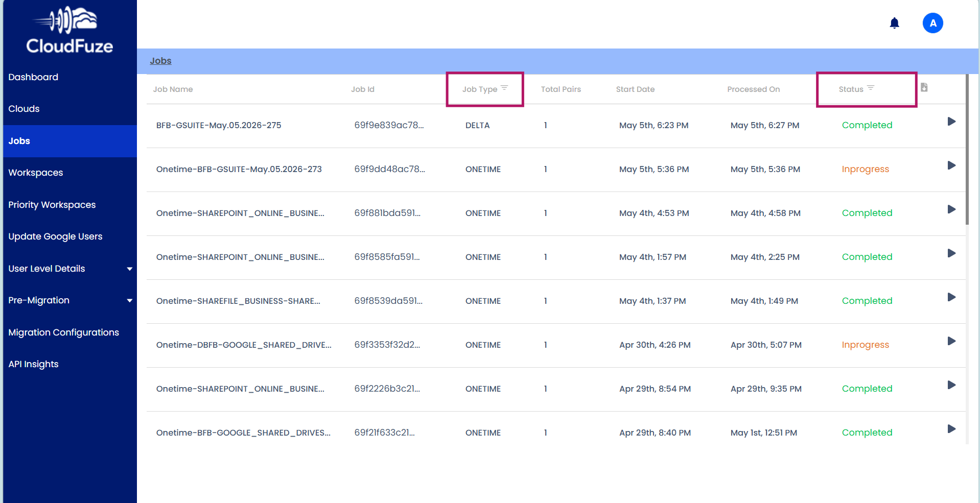Click Inprogress status for job 69f3353f32d2
The height and width of the screenshot is (503, 980).
pyautogui.click(x=865, y=345)
